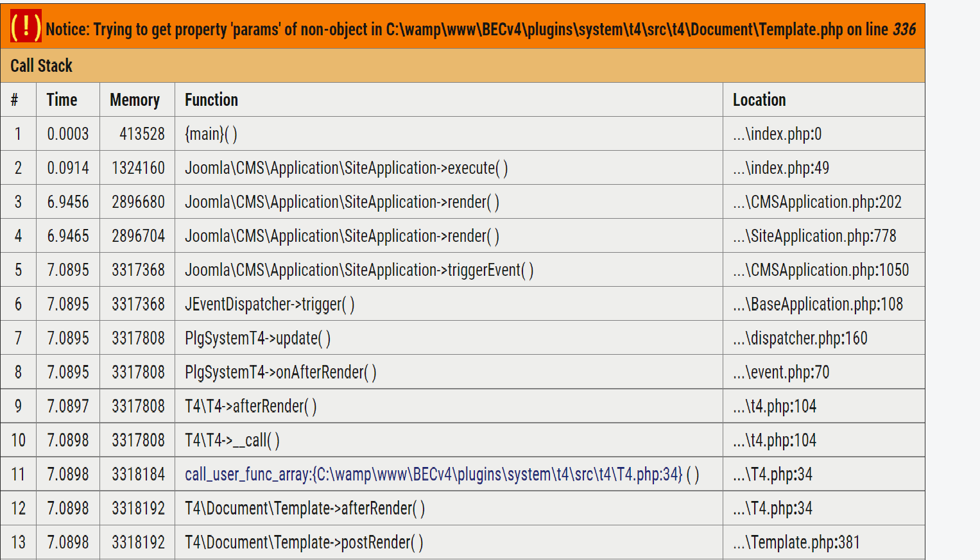Click the CMSApplication.php:202 location
Image resolution: width=980 pixels, height=560 pixels.
pos(817,202)
